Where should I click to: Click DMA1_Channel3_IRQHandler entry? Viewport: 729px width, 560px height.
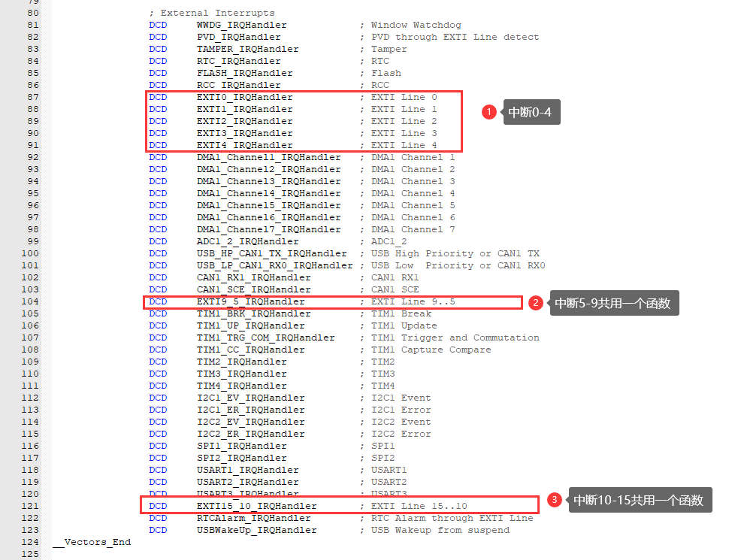(269, 182)
